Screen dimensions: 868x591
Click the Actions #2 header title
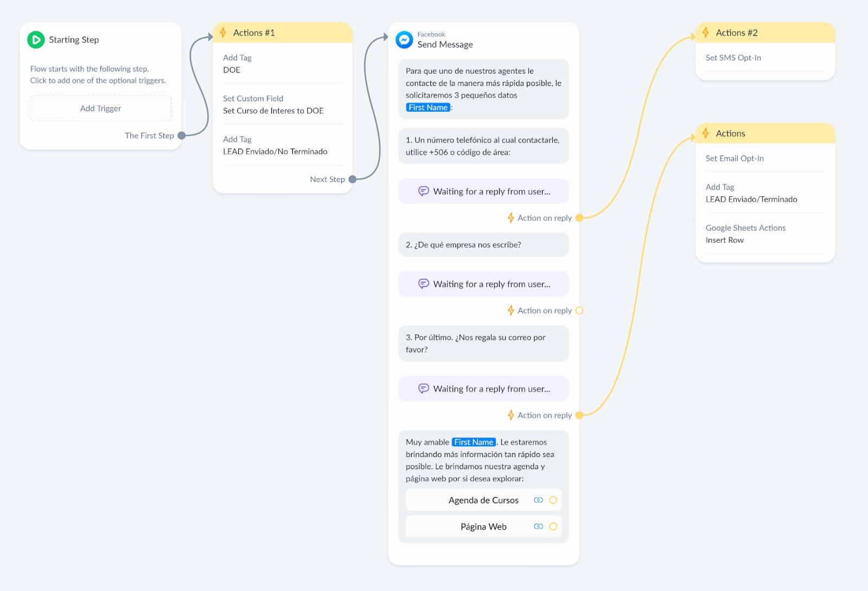tap(737, 33)
